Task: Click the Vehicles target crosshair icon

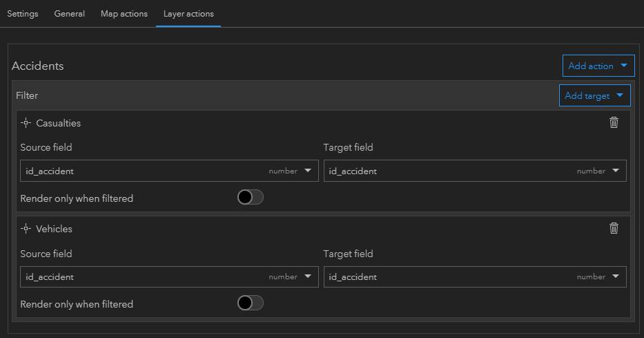Action: click(x=27, y=229)
